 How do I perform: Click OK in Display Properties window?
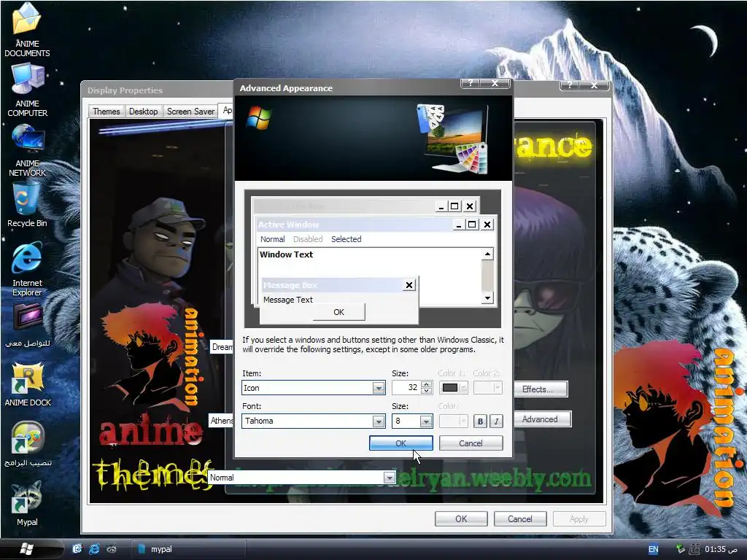[x=461, y=519]
